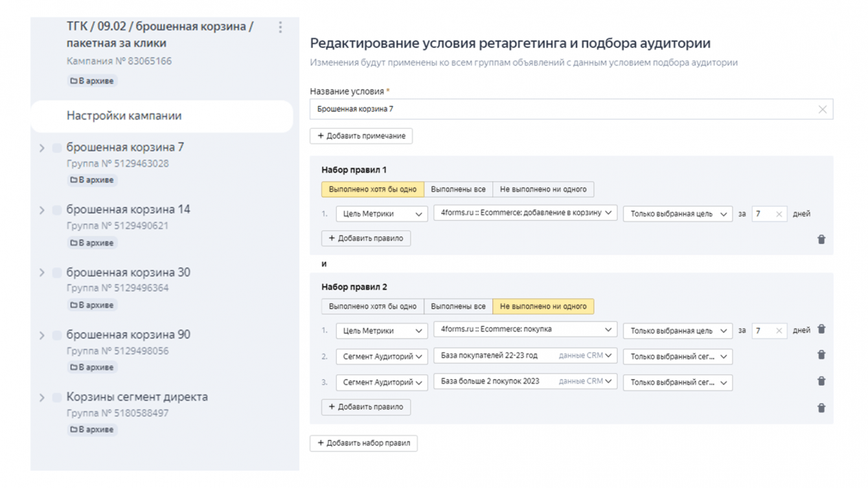868x488 pixels.
Task: Click Добавить примечание button
Action: pos(361,136)
